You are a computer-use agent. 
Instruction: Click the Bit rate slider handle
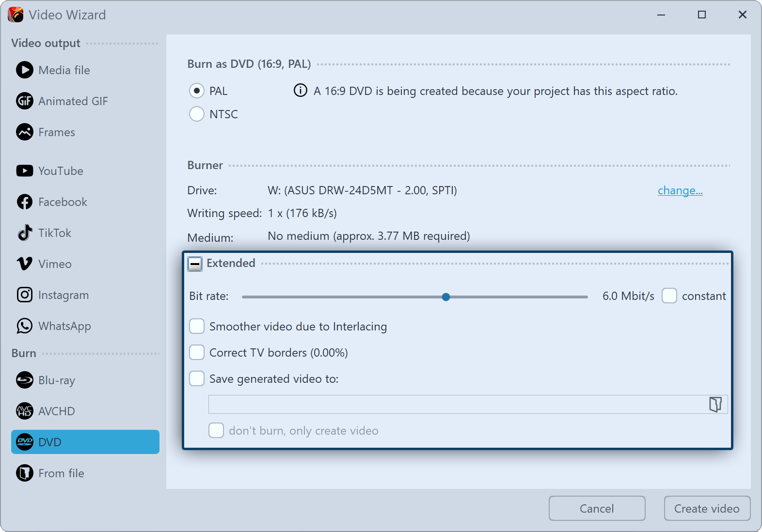tap(446, 297)
